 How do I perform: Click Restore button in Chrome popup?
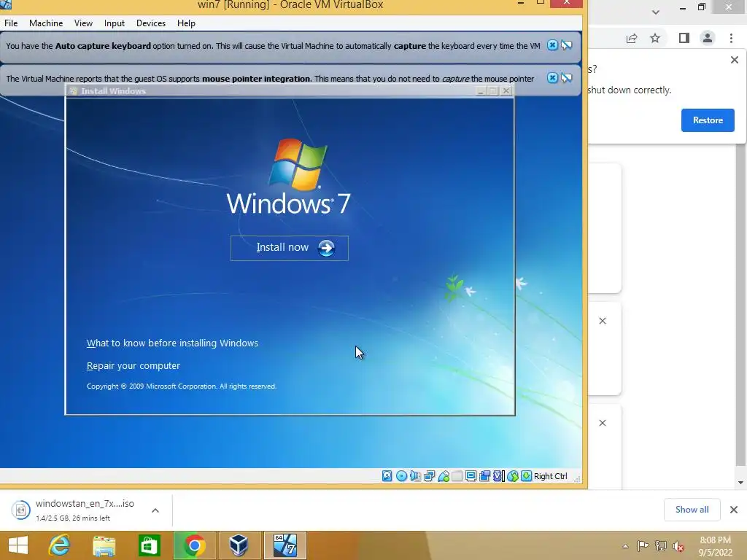(x=708, y=120)
